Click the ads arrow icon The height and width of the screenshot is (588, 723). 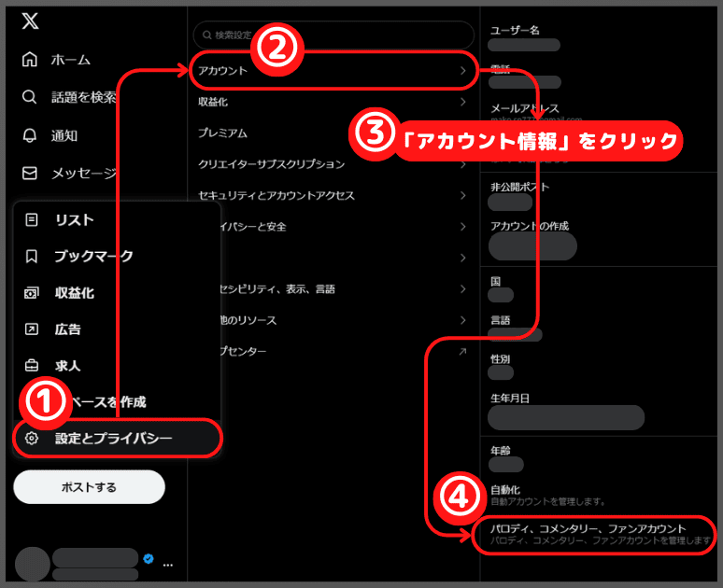(32, 329)
